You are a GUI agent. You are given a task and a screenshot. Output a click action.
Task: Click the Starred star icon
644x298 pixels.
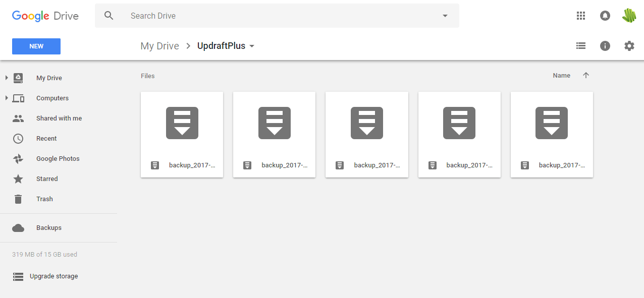[18, 179]
